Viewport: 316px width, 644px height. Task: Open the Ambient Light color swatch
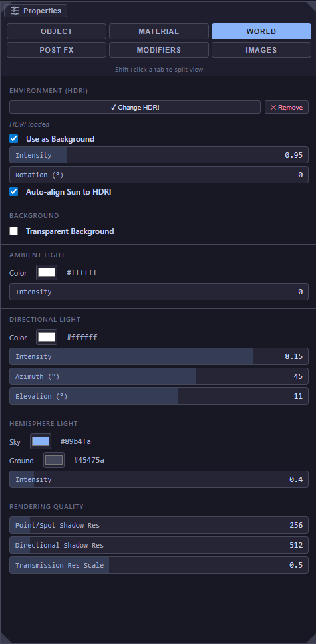point(47,272)
